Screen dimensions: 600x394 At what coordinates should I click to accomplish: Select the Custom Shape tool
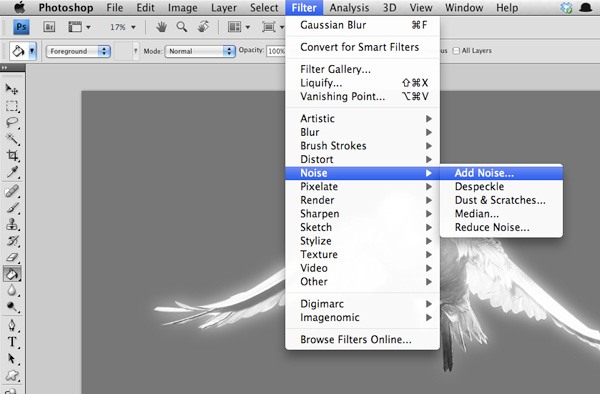coord(12,375)
